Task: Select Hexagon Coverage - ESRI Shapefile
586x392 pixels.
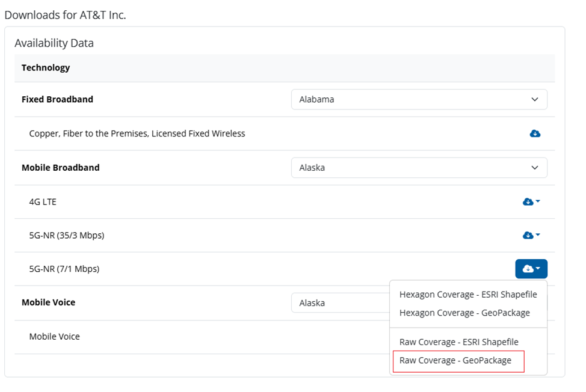Action: (468, 295)
